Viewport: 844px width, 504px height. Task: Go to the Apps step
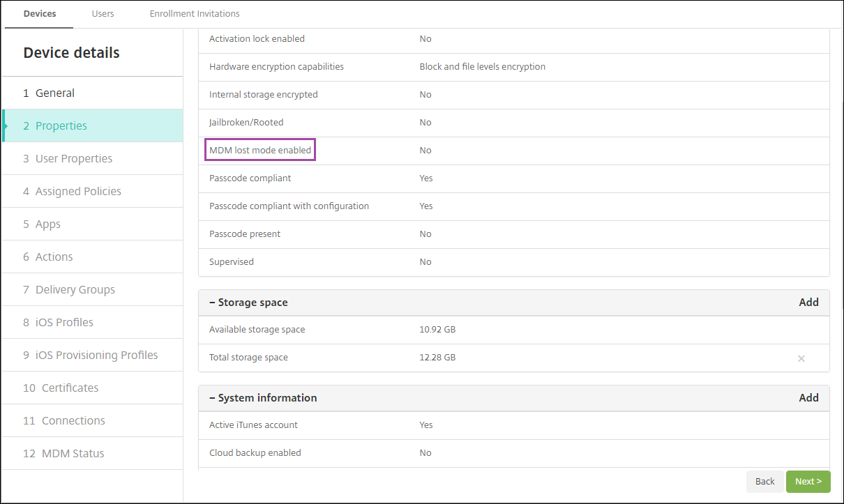point(47,224)
